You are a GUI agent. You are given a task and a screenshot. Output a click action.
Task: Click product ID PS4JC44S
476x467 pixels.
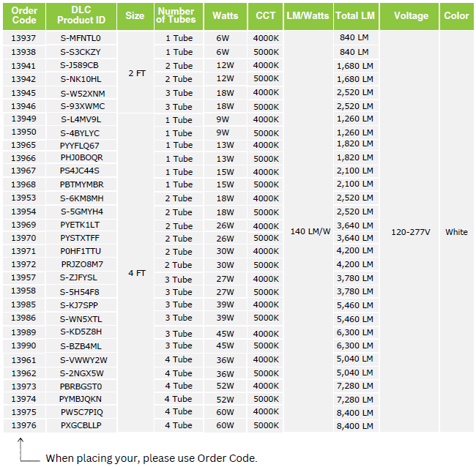pos(80,171)
